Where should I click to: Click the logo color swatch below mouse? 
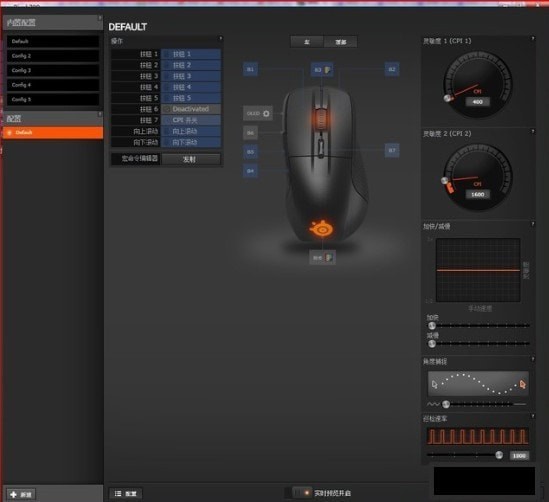tap(329, 258)
